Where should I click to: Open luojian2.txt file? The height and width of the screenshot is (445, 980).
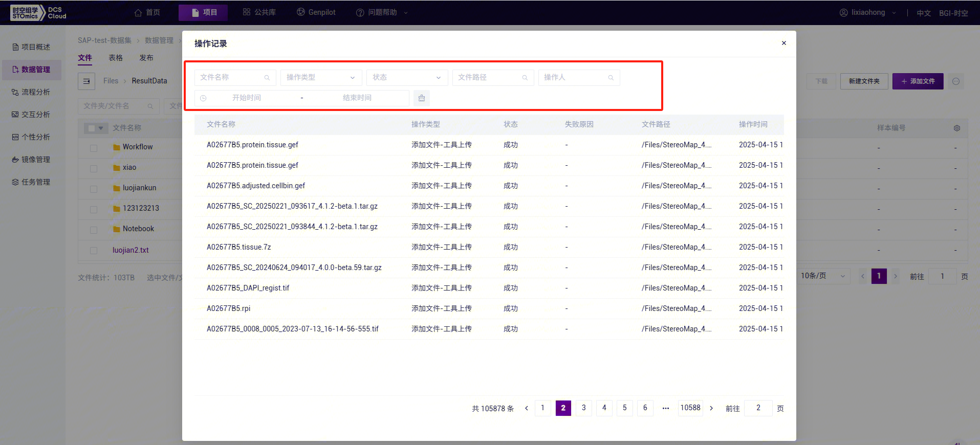[x=130, y=250]
